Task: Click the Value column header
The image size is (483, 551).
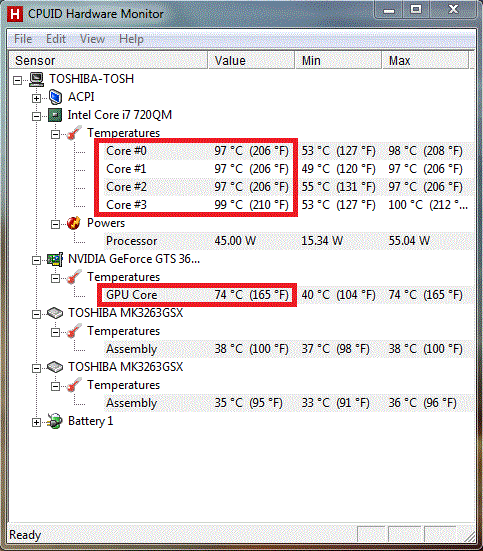Action: pos(251,60)
